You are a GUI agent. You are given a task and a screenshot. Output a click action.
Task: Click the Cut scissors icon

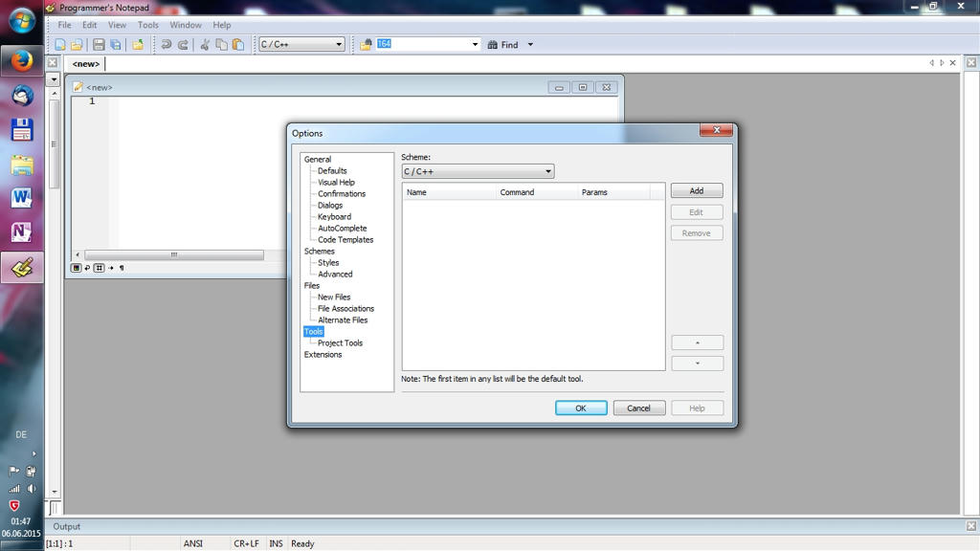tap(204, 45)
